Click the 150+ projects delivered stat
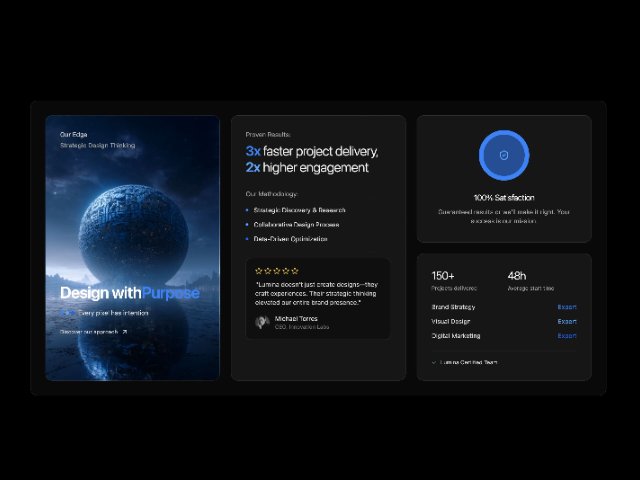640x480 pixels. [x=443, y=276]
